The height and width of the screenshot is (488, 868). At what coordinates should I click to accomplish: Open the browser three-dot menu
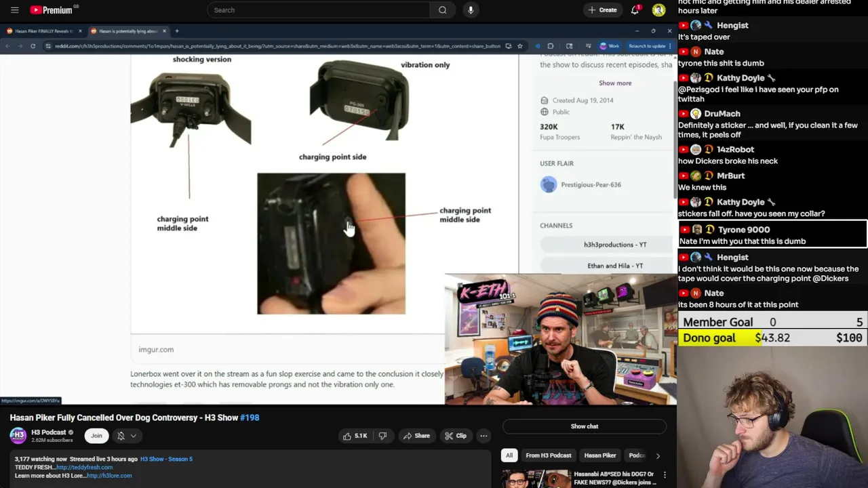670,46
